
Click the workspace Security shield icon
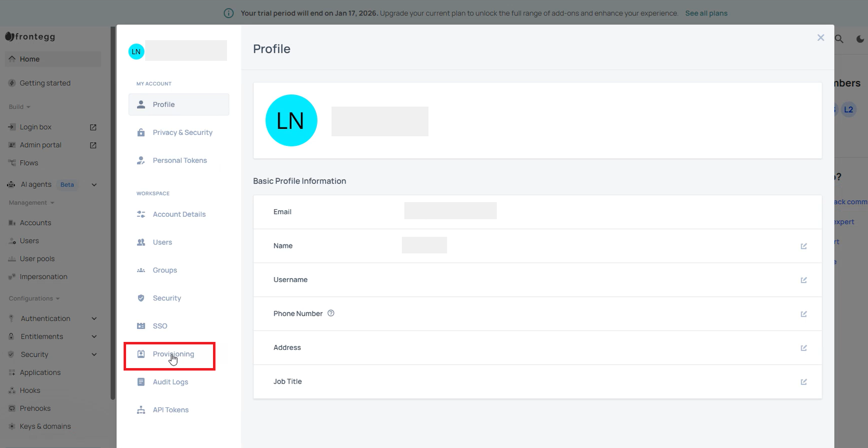[x=141, y=298]
